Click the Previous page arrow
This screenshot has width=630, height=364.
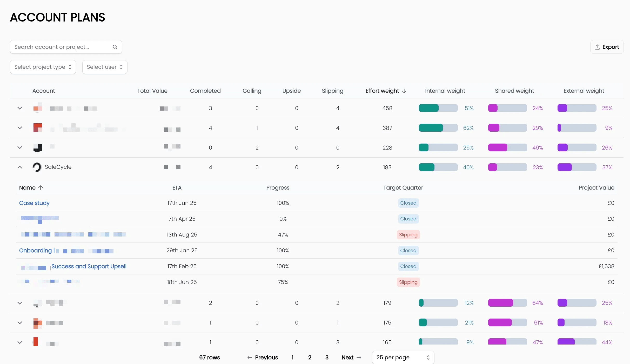250,358
